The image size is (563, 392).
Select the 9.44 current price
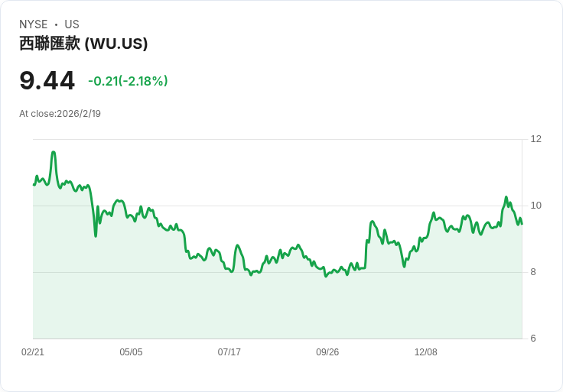pyautogui.click(x=47, y=81)
